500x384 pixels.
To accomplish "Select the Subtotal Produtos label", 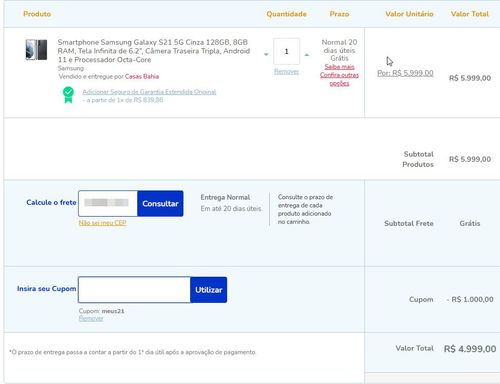I will (x=418, y=159).
